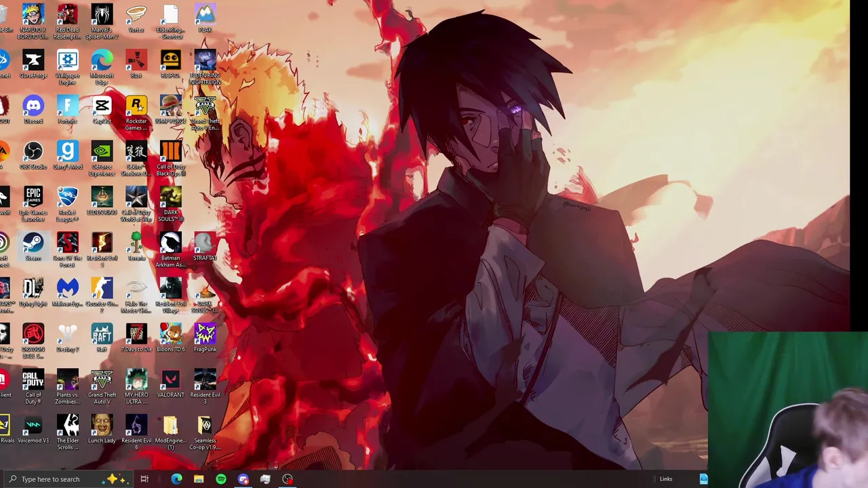The image size is (868, 488).
Task: Select the Sekiro Shadows Die Twice icon
Action: (x=136, y=159)
